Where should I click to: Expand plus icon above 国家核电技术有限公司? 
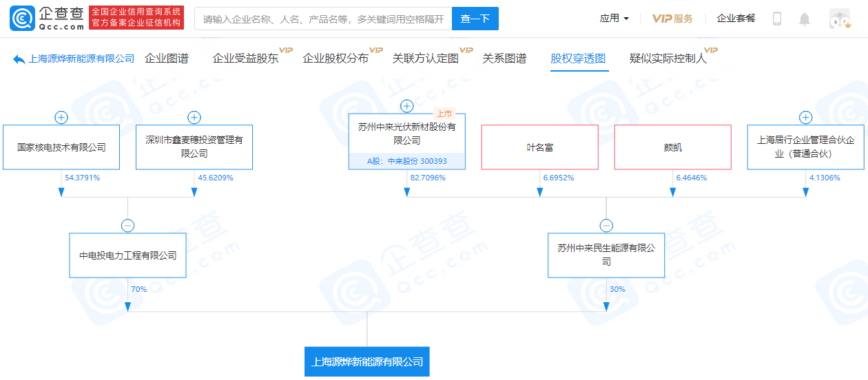click(x=61, y=118)
